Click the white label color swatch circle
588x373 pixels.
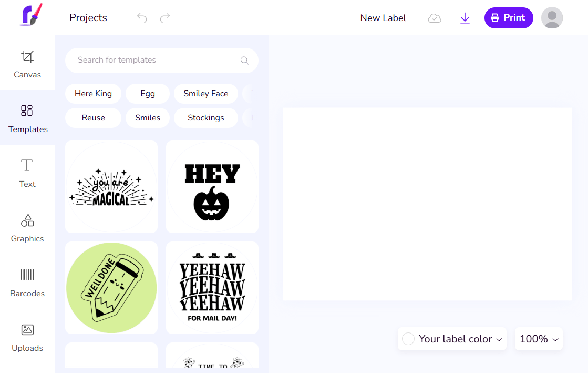[408, 339]
